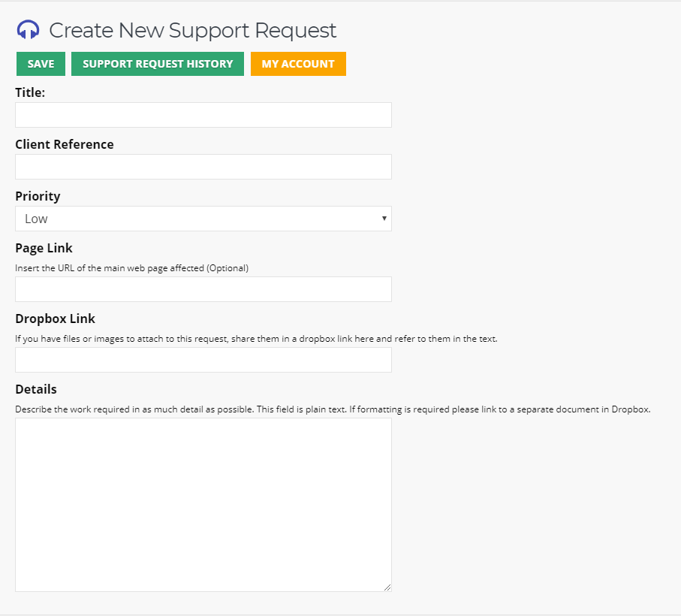The image size is (681, 616).
Task: Click the Client Reference label
Action: [x=65, y=144]
